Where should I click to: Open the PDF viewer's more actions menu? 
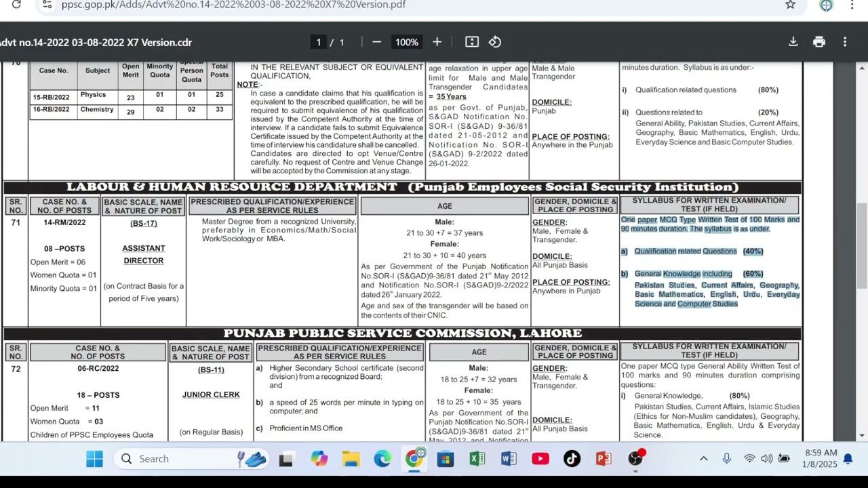click(x=845, y=42)
